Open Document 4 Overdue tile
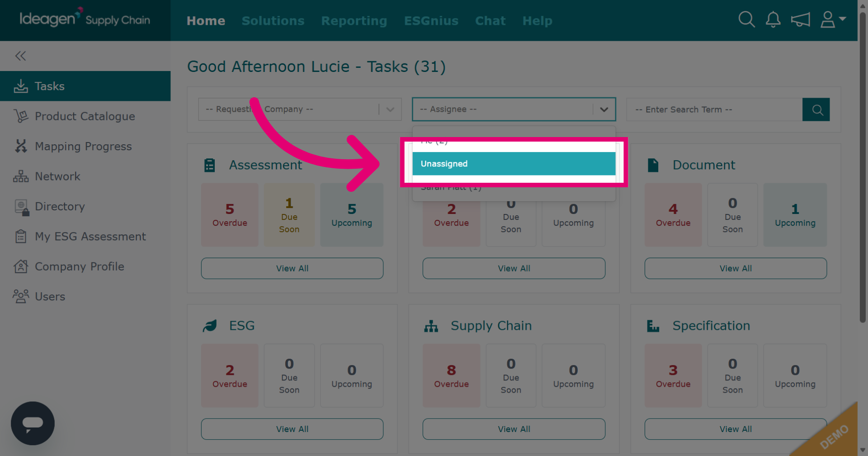 click(673, 215)
